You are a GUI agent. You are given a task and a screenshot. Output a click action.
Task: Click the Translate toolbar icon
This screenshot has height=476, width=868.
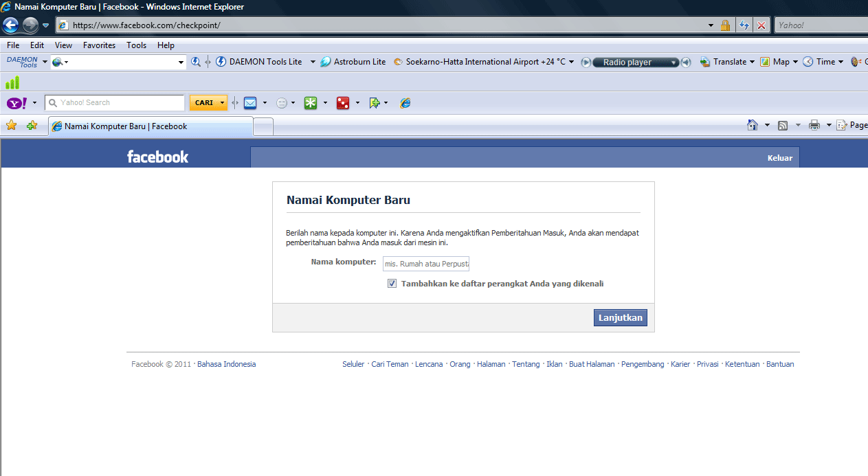(x=705, y=62)
